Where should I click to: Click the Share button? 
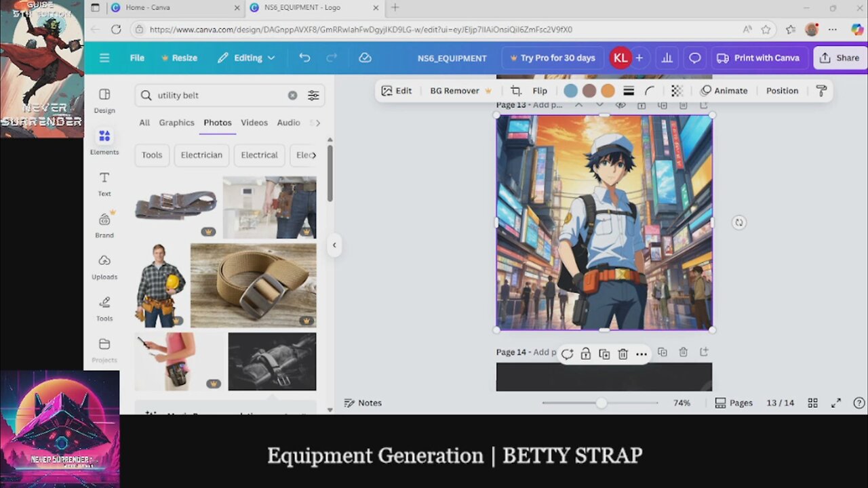(x=840, y=58)
